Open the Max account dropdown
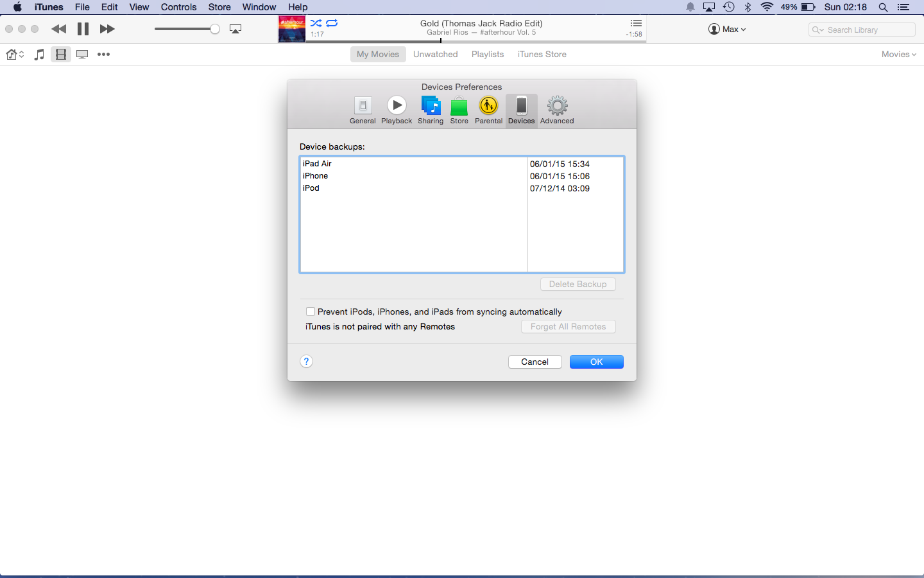Image resolution: width=924 pixels, height=578 pixels. (x=727, y=29)
